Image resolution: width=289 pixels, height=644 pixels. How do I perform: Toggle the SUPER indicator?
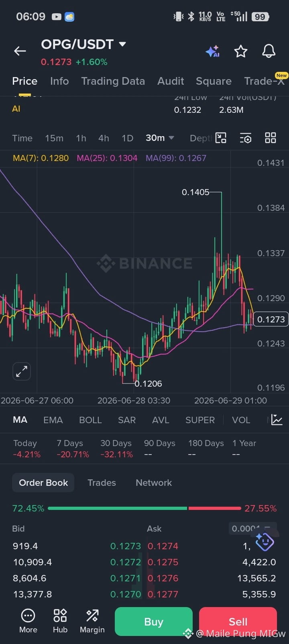(200, 420)
